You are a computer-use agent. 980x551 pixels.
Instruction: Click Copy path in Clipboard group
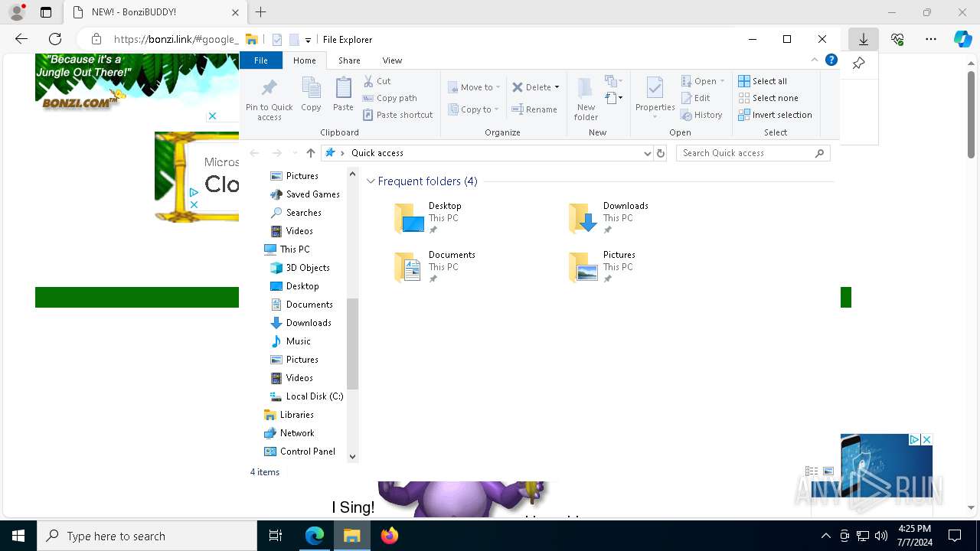[390, 98]
